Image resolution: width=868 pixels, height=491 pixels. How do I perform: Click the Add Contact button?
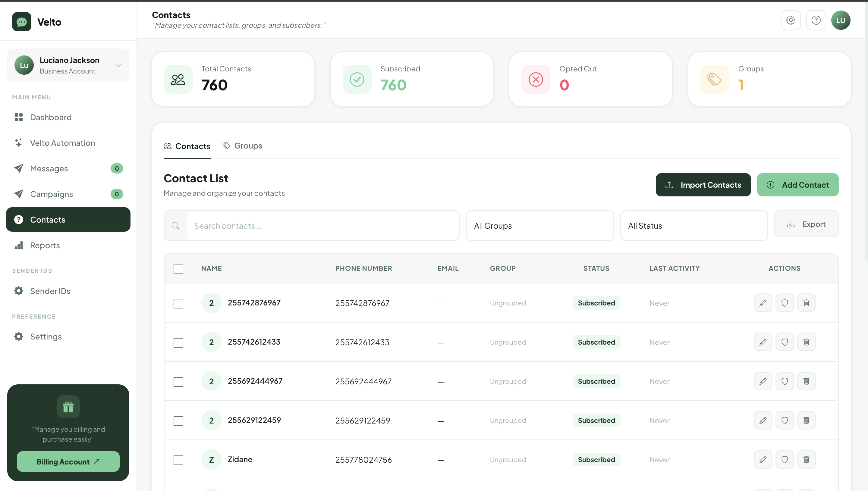tap(797, 185)
